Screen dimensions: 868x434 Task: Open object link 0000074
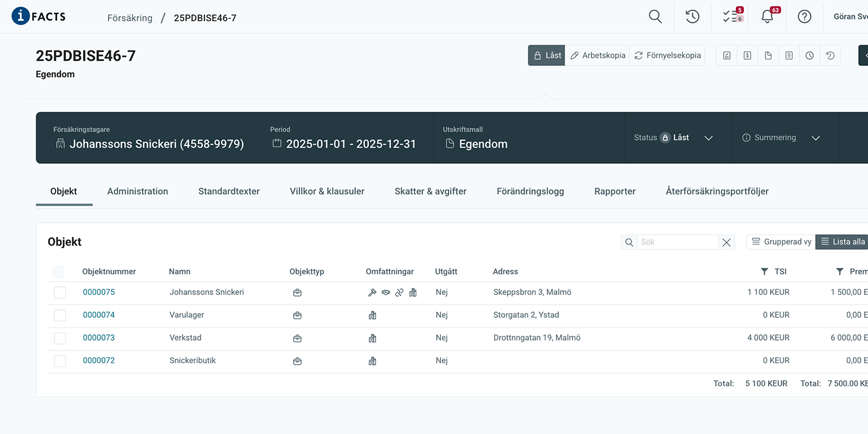tap(98, 315)
